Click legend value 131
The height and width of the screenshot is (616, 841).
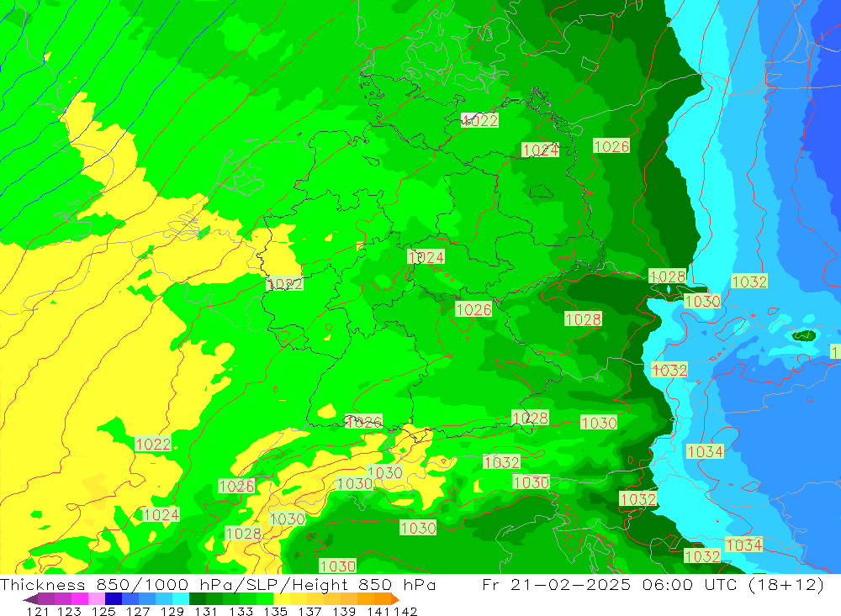[206, 611]
